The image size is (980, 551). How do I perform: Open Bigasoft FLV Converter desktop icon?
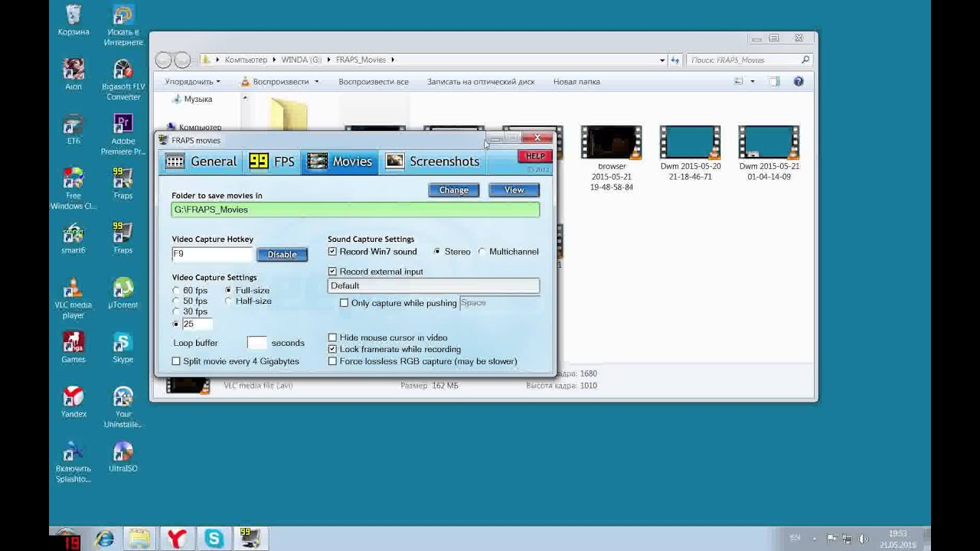123,80
